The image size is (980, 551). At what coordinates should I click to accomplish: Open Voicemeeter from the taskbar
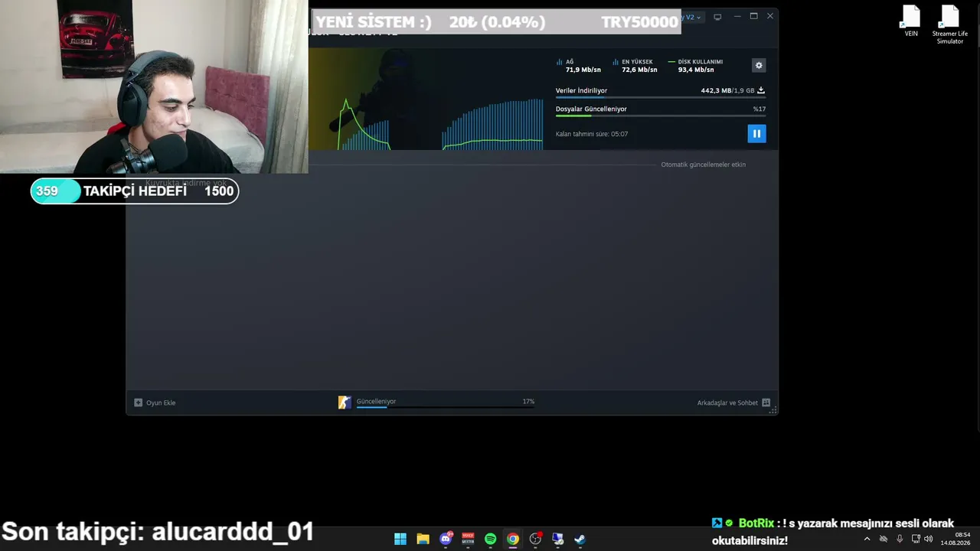[468, 539]
